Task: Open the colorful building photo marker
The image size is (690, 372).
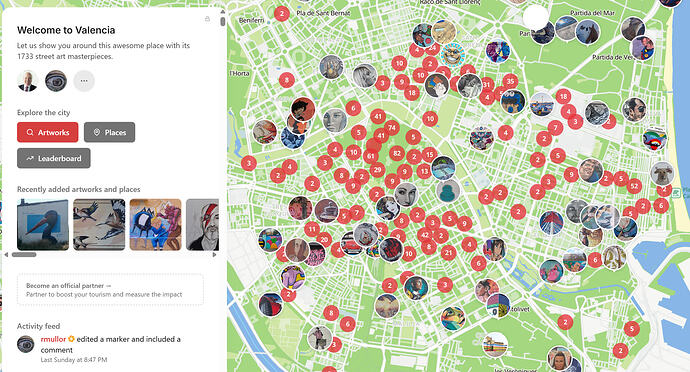Action: coord(495,345)
